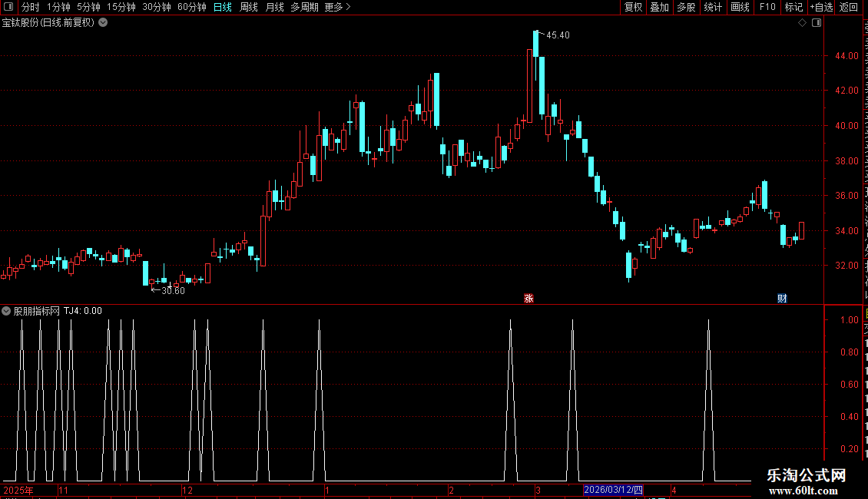Switch to the 月线 monthly tab

(x=274, y=7)
